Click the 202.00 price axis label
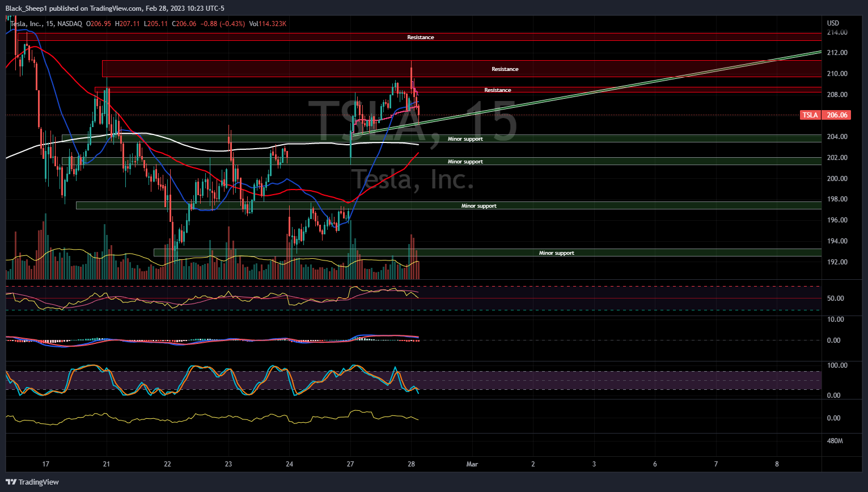This screenshot has height=492, width=868. [x=837, y=158]
